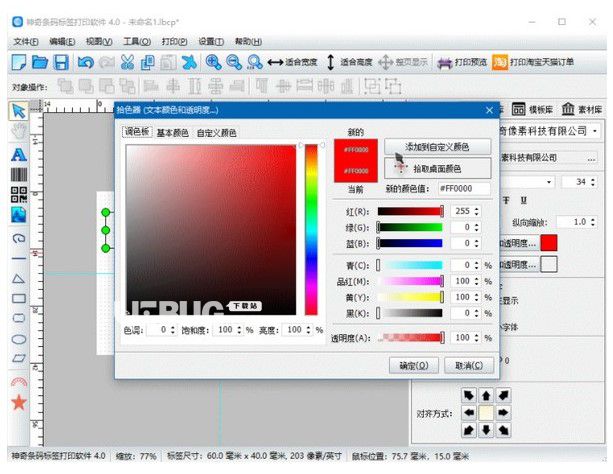
Task: Save the label with floppy icon
Action: (61, 62)
